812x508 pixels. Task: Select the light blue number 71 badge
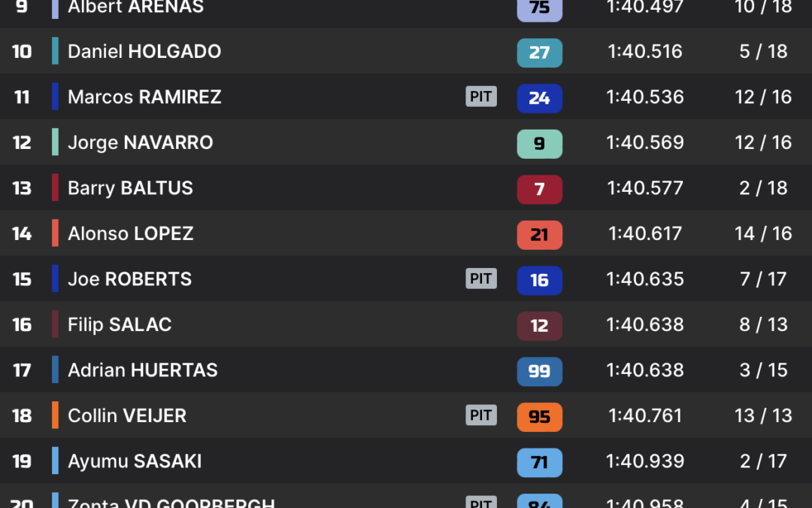(x=540, y=462)
